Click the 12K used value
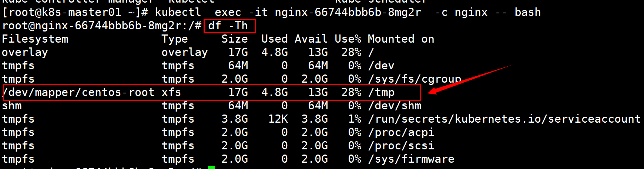The image size is (644, 169). coord(278,119)
